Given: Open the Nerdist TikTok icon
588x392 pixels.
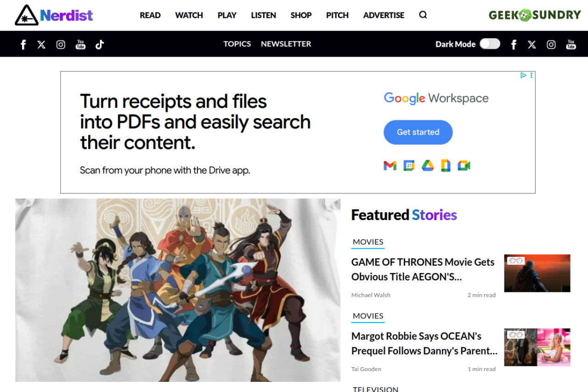Looking at the screenshot, I should 100,44.
